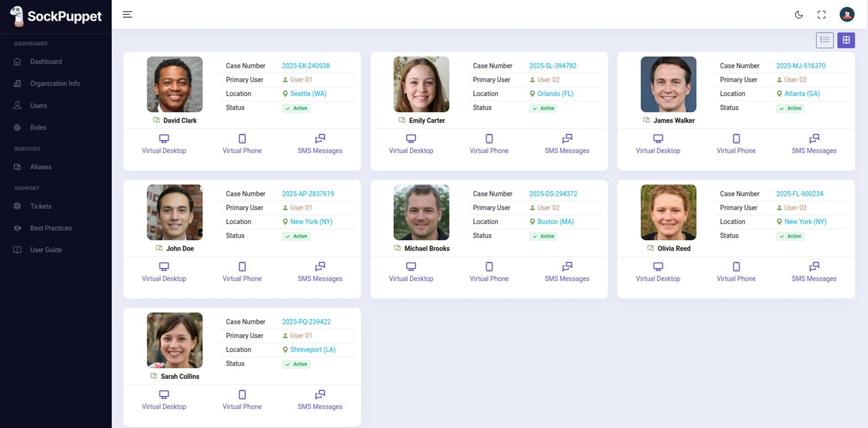Open Sarah Collins' SMS Messages icon
Screen dimensions: 868x428
(320, 395)
